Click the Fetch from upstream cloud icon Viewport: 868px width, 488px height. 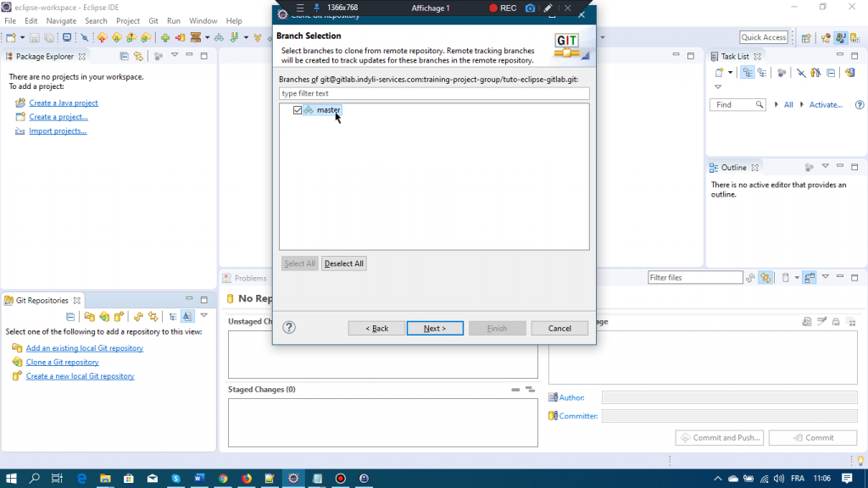[x=117, y=37]
